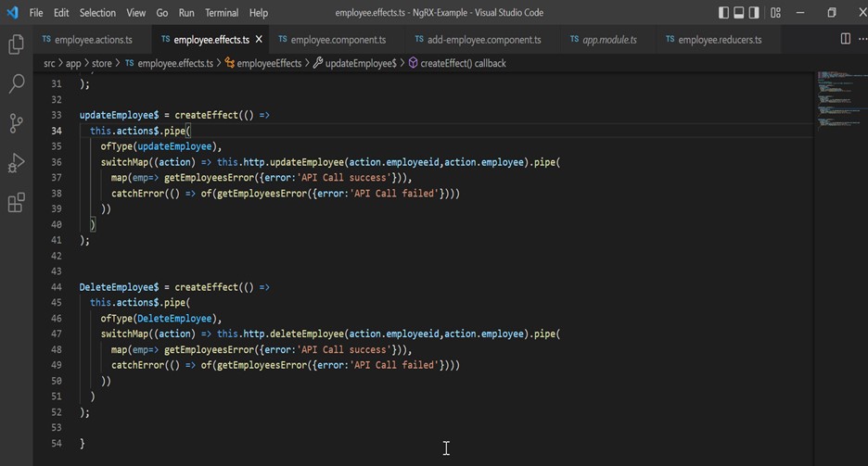
Task: Open the Run and Debug view
Action: pos(16,164)
